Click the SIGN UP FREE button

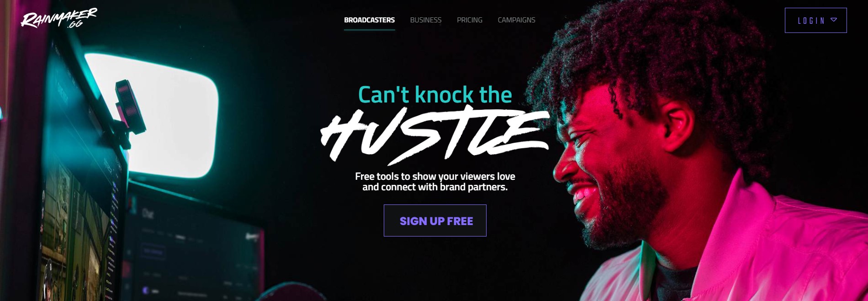435,220
